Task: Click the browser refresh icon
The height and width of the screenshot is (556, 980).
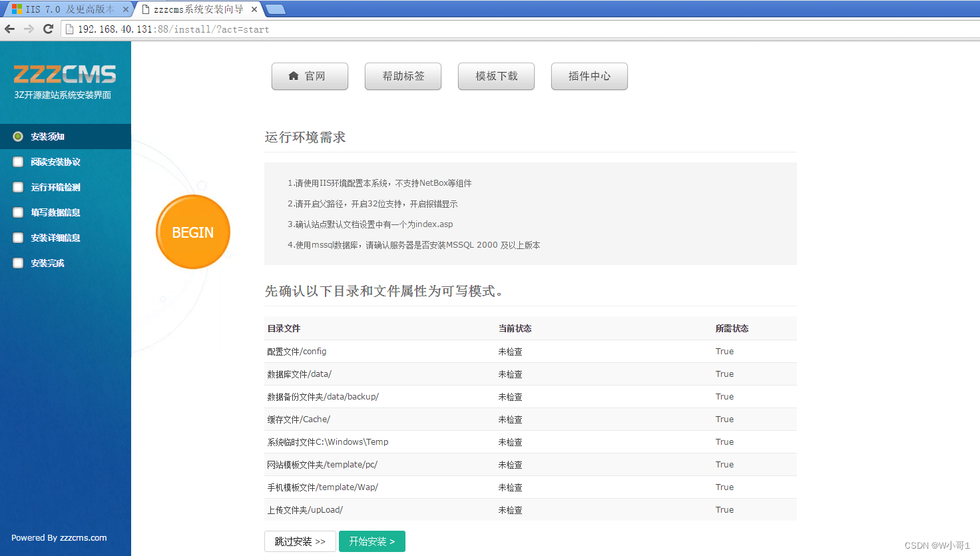Action: 47,29
